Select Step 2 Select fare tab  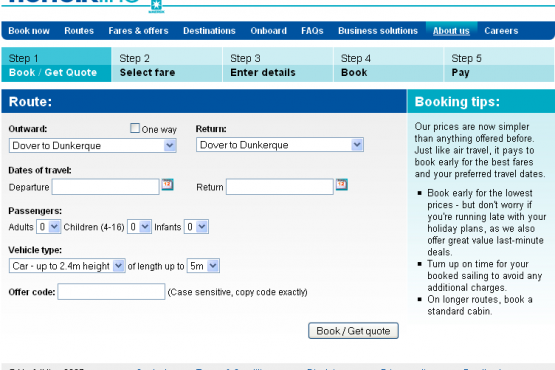[167, 65]
